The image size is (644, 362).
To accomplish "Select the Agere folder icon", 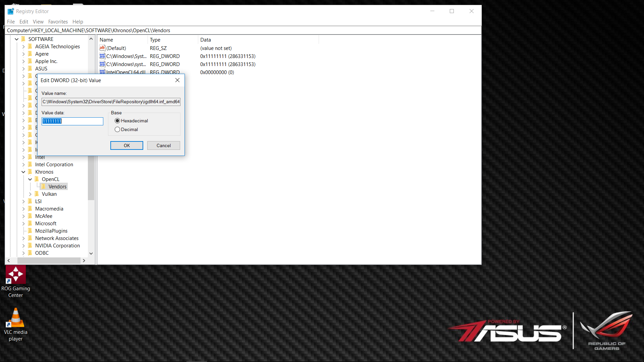I will coord(30,54).
